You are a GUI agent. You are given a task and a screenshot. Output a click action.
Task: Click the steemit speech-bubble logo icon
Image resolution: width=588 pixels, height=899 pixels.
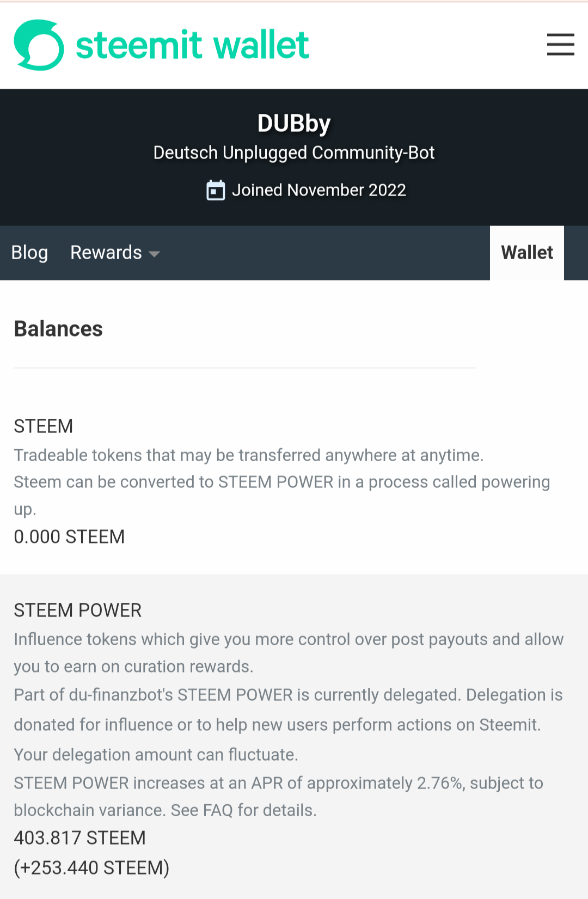tap(39, 45)
